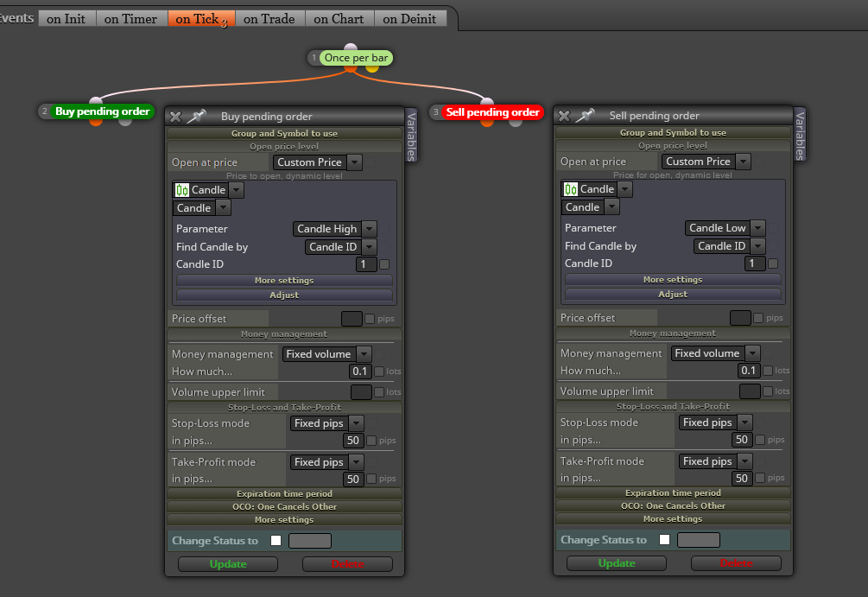Open Money management dropdown in Buy panel
868x597 pixels.
(326, 354)
